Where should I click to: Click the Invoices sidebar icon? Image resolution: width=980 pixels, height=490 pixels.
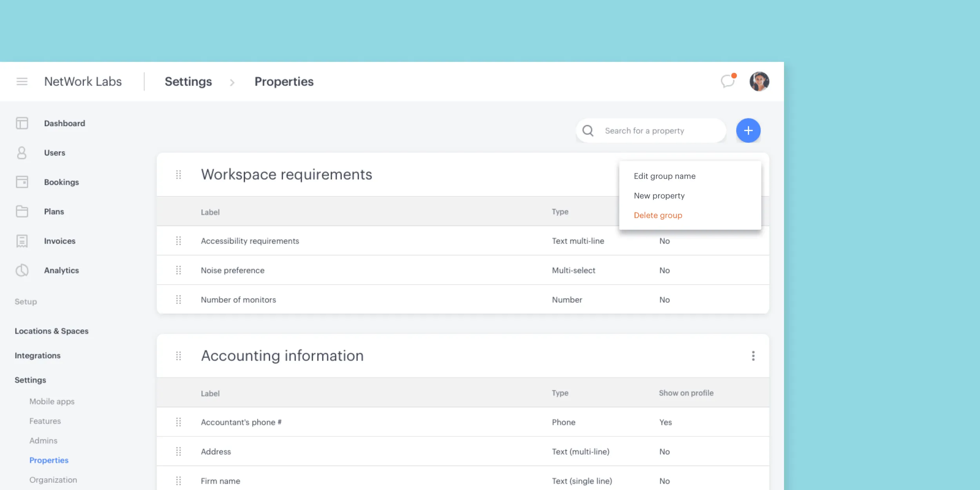click(21, 241)
